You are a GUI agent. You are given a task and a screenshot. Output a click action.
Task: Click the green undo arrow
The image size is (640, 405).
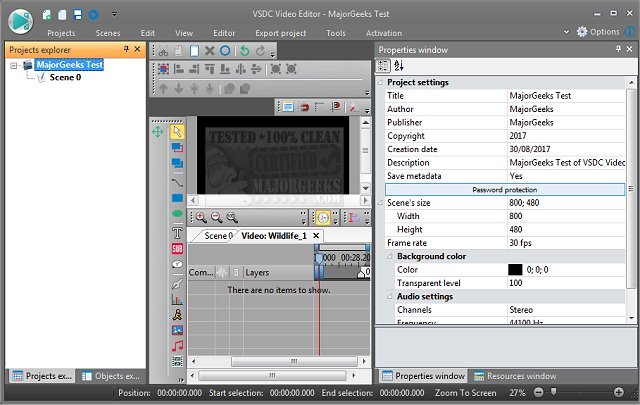point(244,51)
